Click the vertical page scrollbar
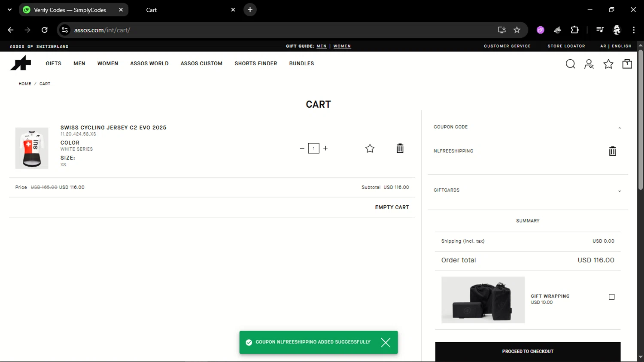644x362 pixels. [x=641, y=119]
